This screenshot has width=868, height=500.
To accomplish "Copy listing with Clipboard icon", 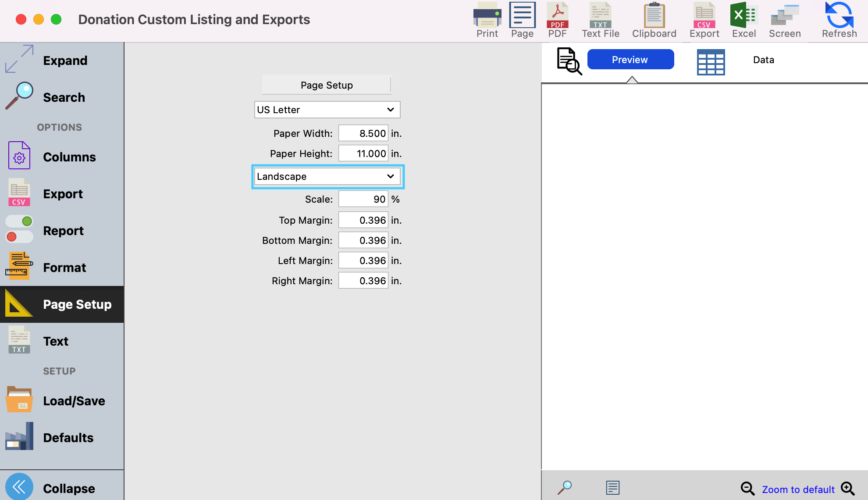I will 654,15.
